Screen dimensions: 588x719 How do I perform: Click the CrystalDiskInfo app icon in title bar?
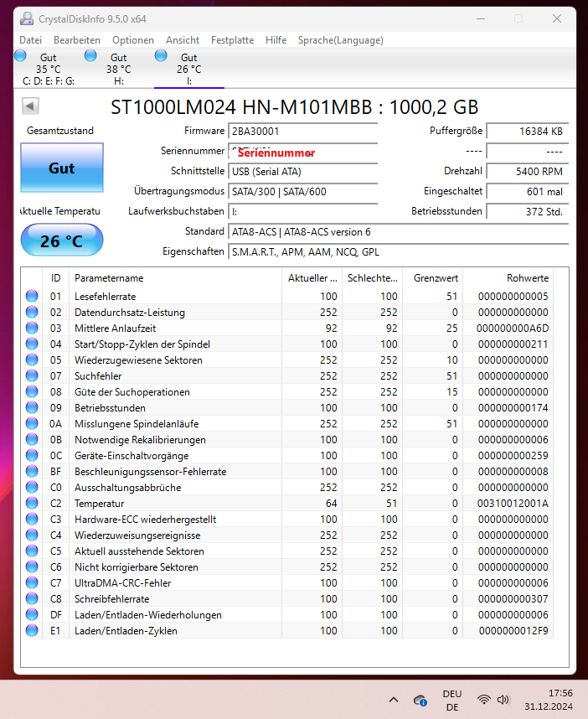pos(27,18)
